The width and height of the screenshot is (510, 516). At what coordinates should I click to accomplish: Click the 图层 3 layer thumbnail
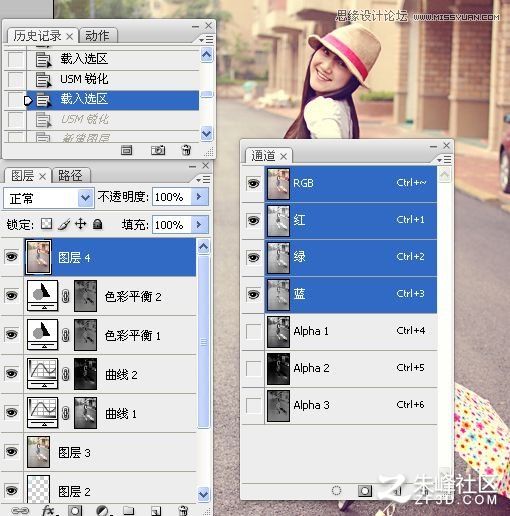38,452
